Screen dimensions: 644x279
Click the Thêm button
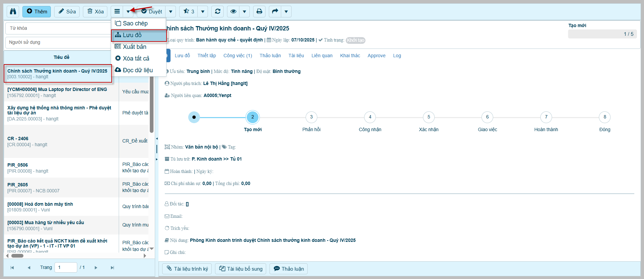37,11
